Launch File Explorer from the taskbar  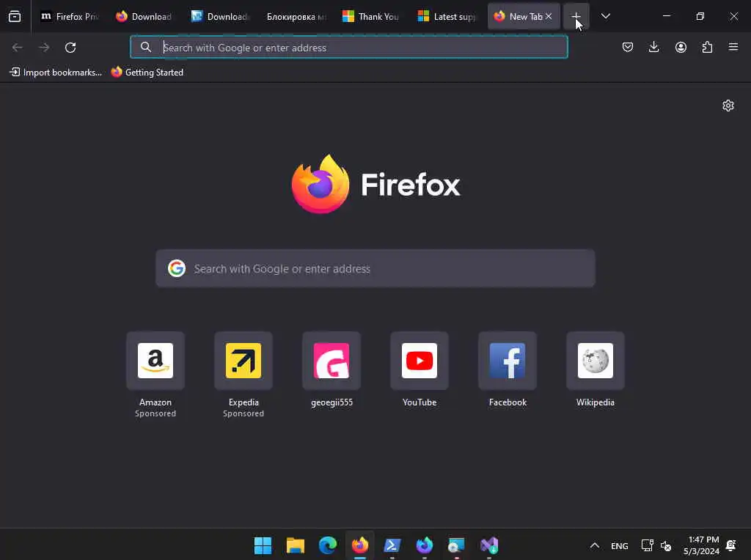point(296,545)
